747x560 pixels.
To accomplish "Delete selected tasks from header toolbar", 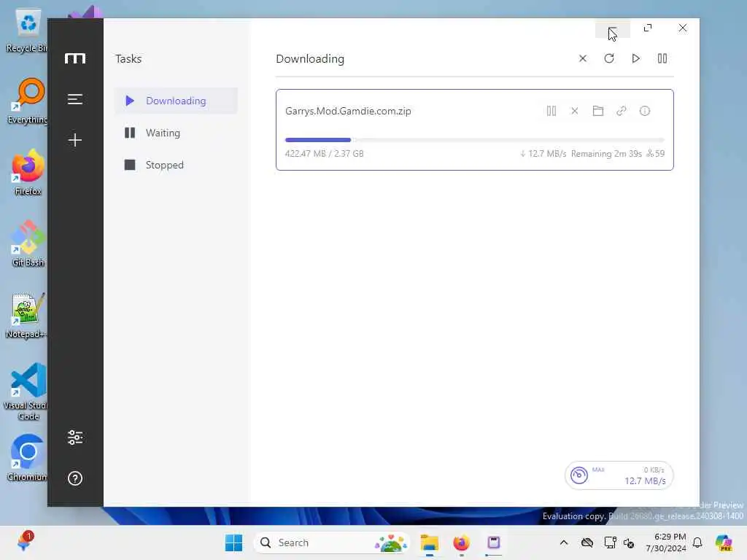I will click(x=583, y=58).
